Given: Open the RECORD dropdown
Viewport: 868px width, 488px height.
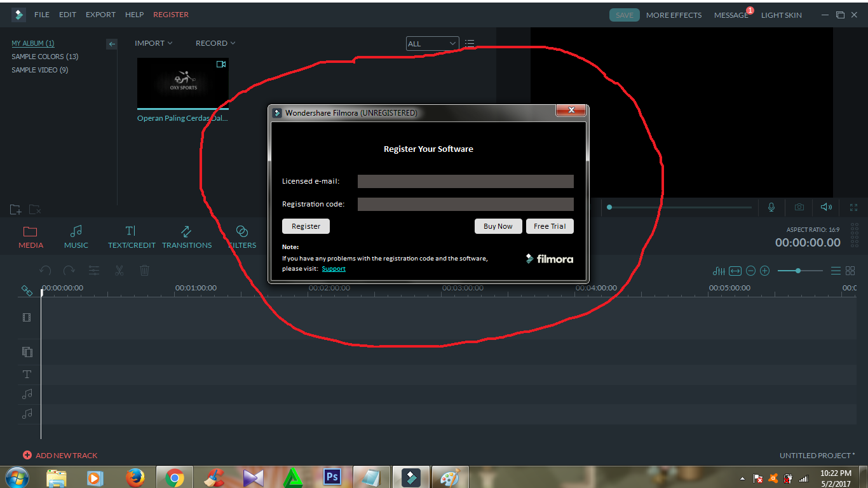Looking at the screenshot, I should (x=215, y=43).
